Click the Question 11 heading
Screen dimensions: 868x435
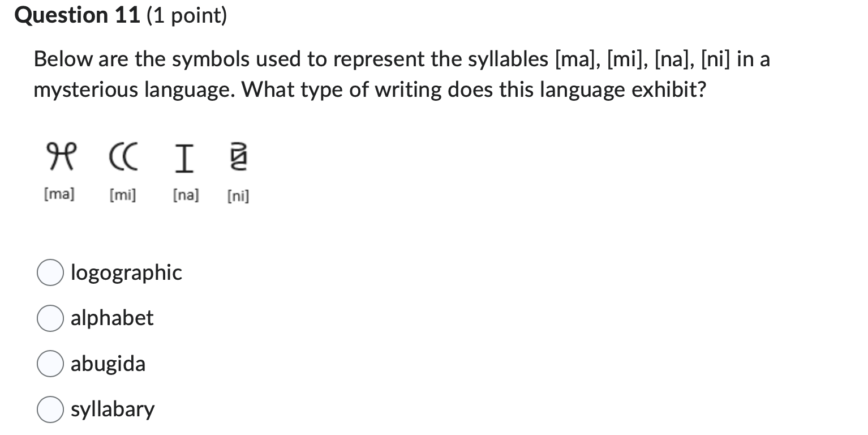pos(77,15)
